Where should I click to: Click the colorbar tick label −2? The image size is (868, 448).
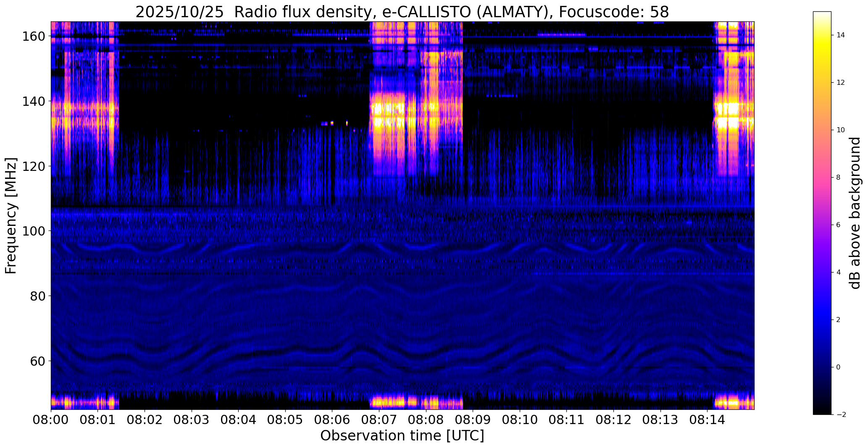click(841, 415)
